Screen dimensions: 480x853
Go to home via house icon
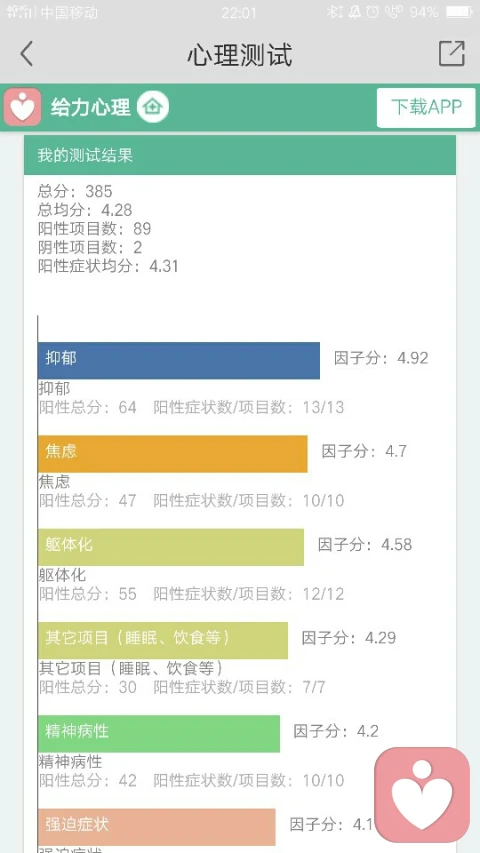click(153, 107)
